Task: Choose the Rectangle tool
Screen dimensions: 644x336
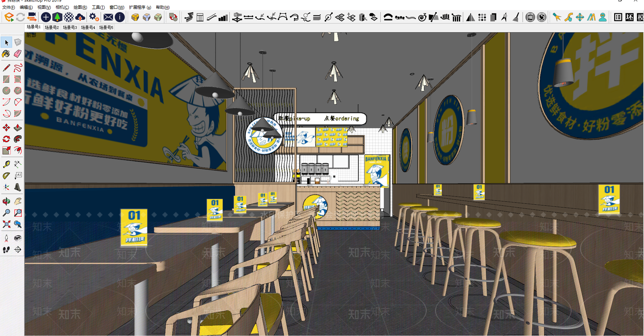Action: [6, 79]
